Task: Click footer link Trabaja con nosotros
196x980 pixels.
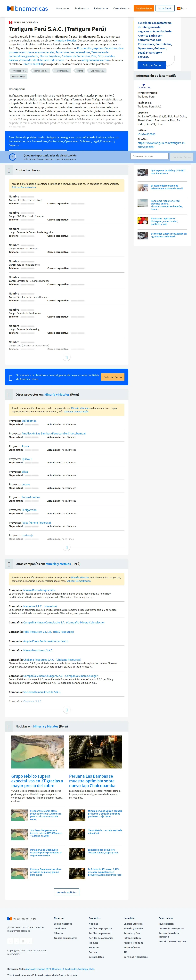Action: (x=65, y=938)
